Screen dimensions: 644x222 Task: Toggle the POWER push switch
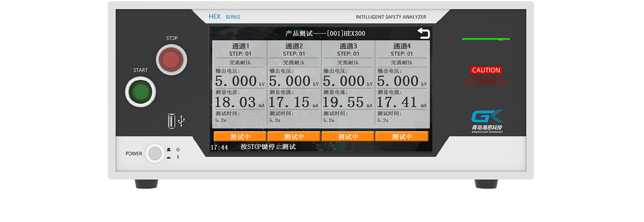click(155, 153)
